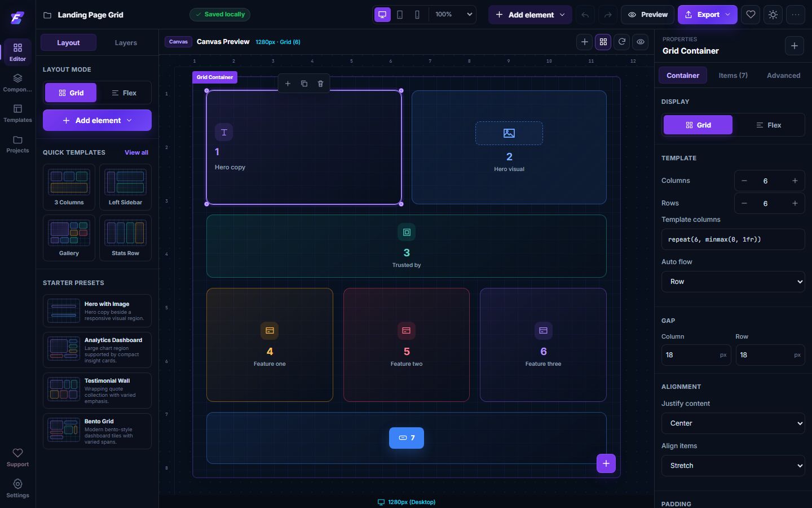812x508 pixels.
Task: Duplicate the selected Hero copy item
Action: click(x=304, y=84)
